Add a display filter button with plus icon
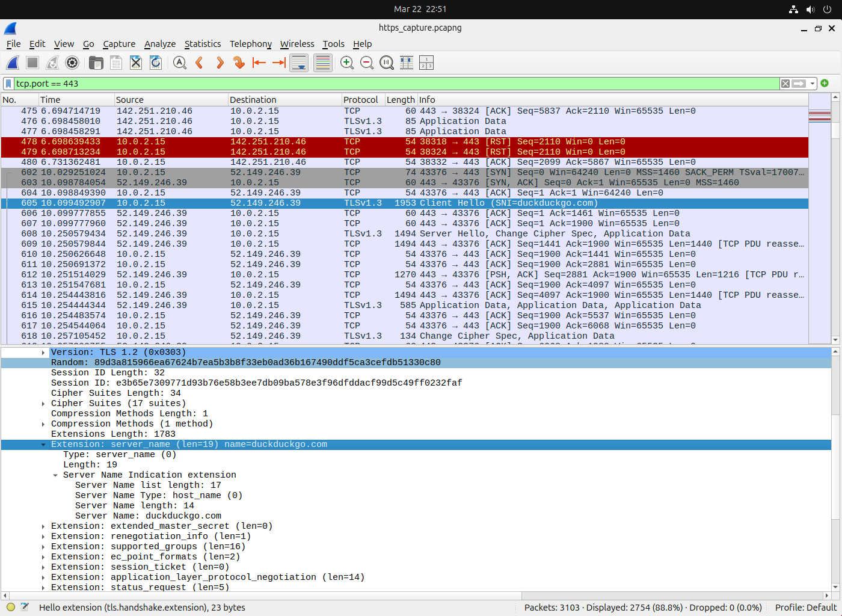The width and height of the screenshot is (842, 616). [x=825, y=83]
